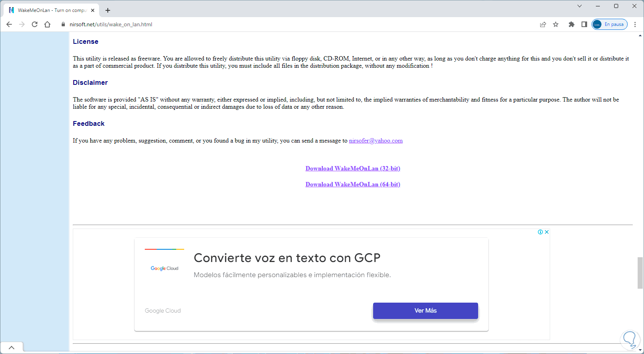
Task: Bookmark this page with the star
Action: [556, 24]
